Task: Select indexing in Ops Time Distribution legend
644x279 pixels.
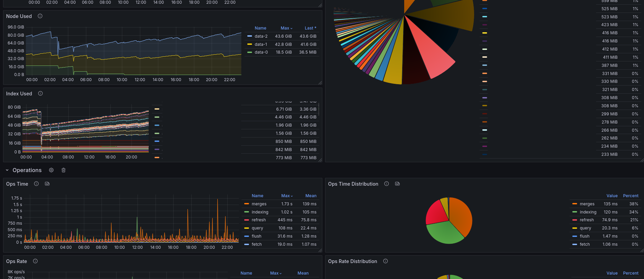Action: point(588,212)
